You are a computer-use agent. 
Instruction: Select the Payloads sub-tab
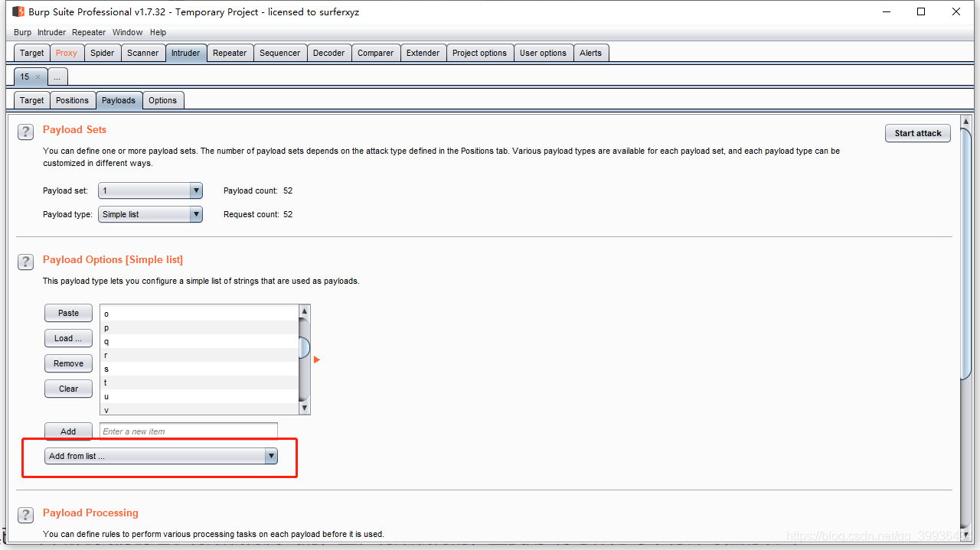click(x=119, y=100)
